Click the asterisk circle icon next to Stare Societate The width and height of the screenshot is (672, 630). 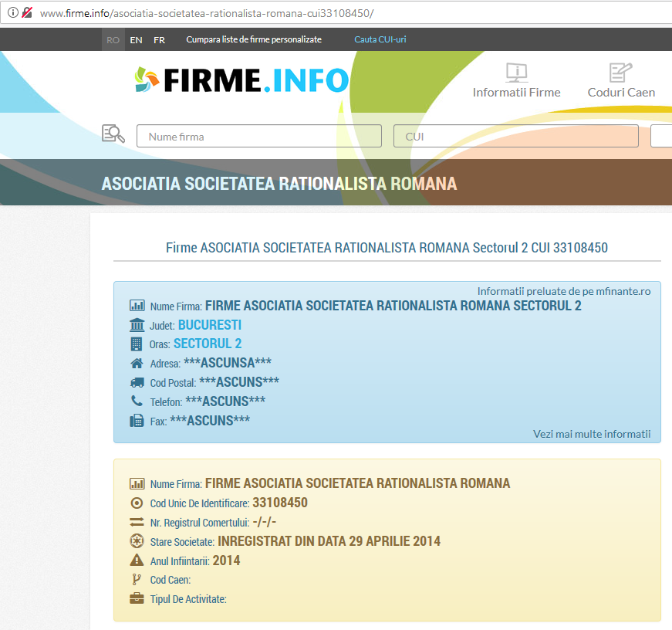(x=137, y=541)
